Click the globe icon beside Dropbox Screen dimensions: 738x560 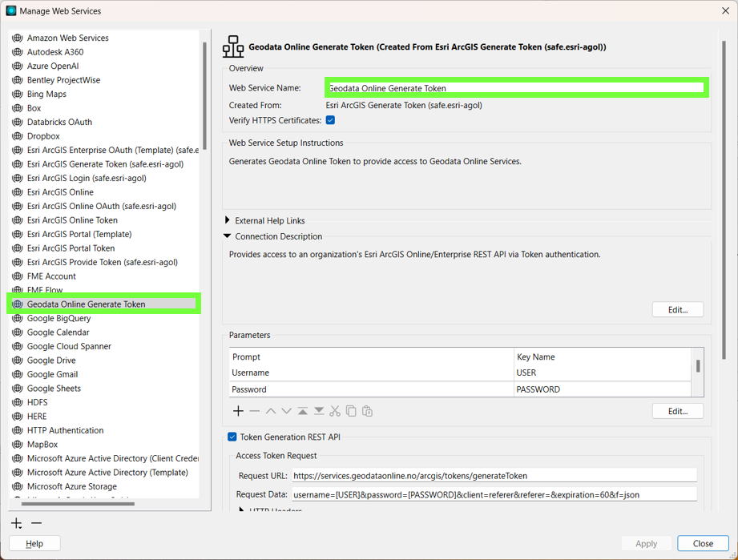pyautogui.click(x=18, y=136)
